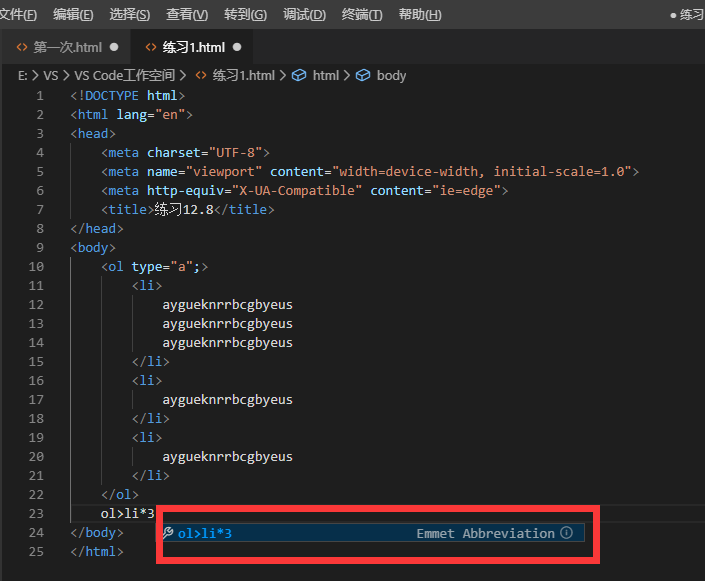705x581 pixels.
Task: Click line number 23 in gutter
Action: tap(36, 514)
